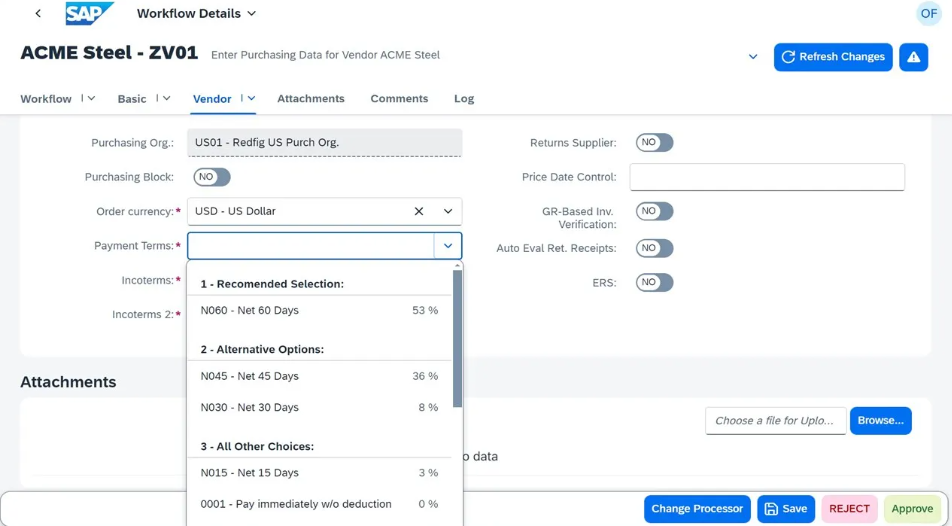Enable the Returns Supplier switch
The height and width of the screenshot is (526, 952).
click(654, 143)
